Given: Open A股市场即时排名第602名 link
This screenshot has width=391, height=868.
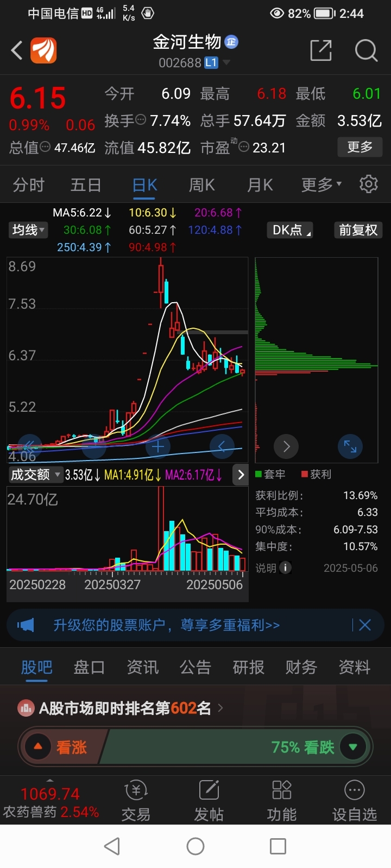Looking at the screenshot, I should pyautogui.click(x=125, y=708).
